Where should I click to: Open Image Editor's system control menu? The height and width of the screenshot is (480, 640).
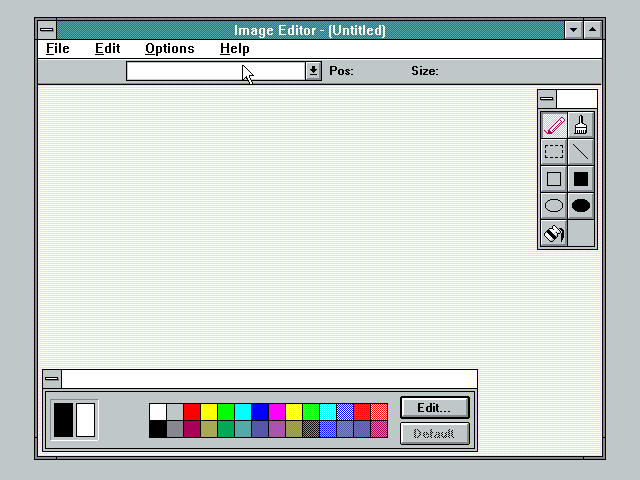(x=47, y=30)
